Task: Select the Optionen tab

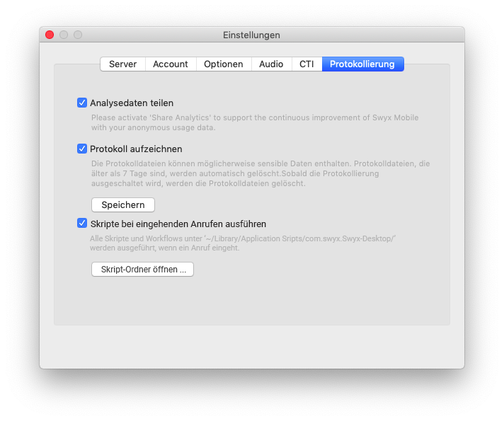Action: click(223, 64)
